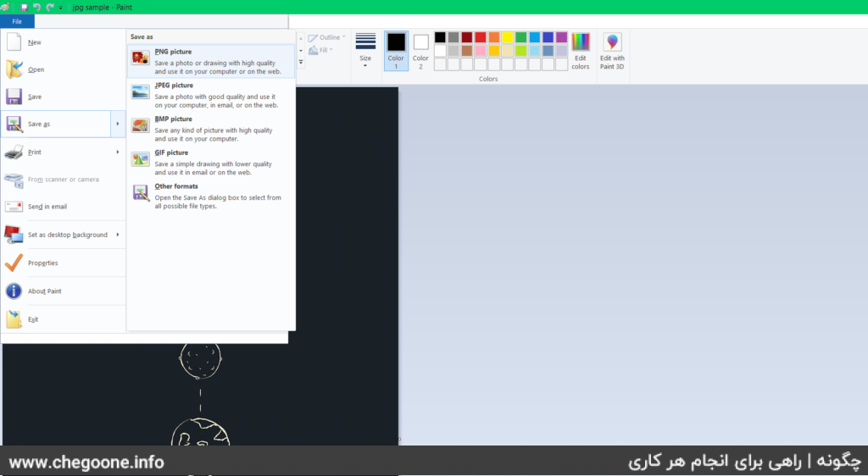Screen dimensions: 868x476
Task: Open the Outline dropdown in ribbon
Action: [326, 37]
